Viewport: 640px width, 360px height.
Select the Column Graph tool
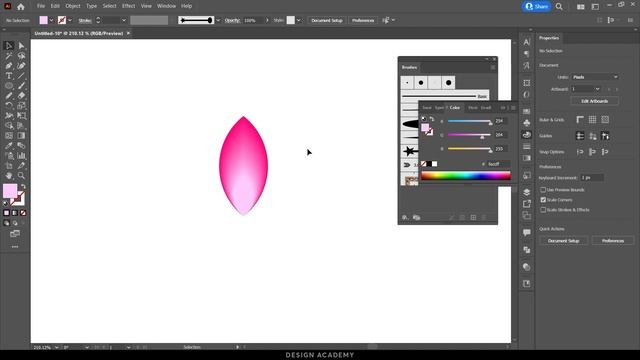(x=21, y=156)
